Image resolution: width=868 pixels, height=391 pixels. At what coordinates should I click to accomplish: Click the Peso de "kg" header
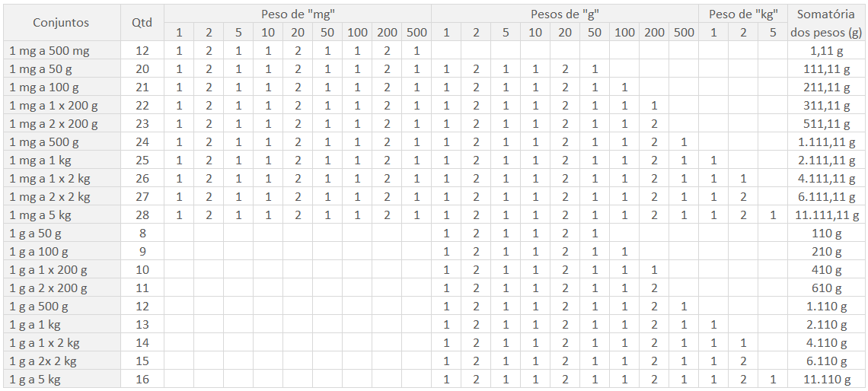click(x=743, y=13)
